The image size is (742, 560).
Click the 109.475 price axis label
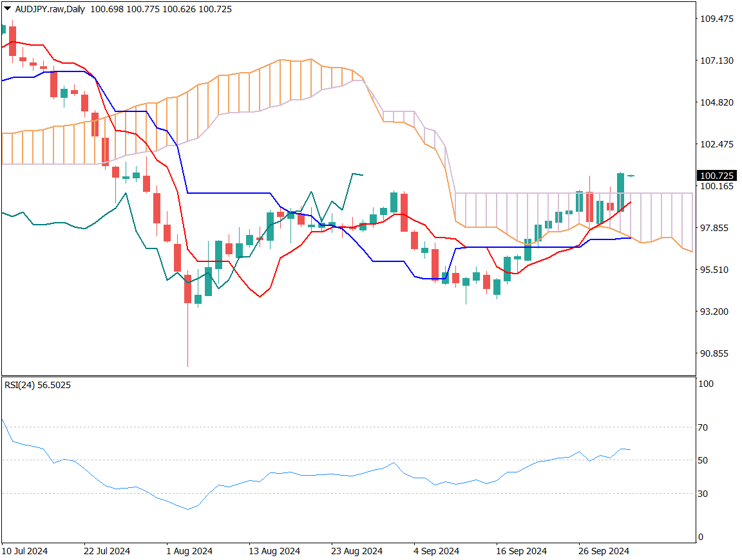(716, 19)
